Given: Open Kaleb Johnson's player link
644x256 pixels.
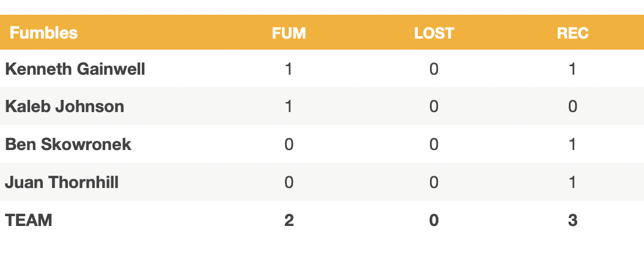Looking at the screenshot, I should click(65, 107).
